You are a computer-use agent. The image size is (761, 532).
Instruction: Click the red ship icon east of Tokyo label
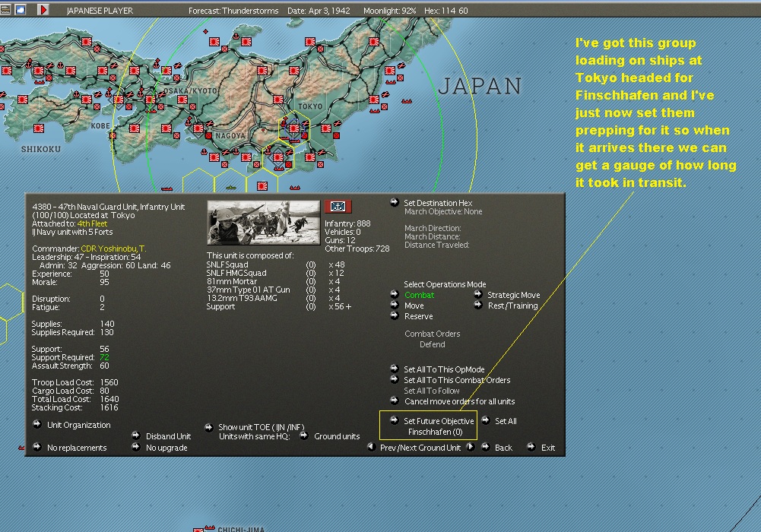coord(406,101)
